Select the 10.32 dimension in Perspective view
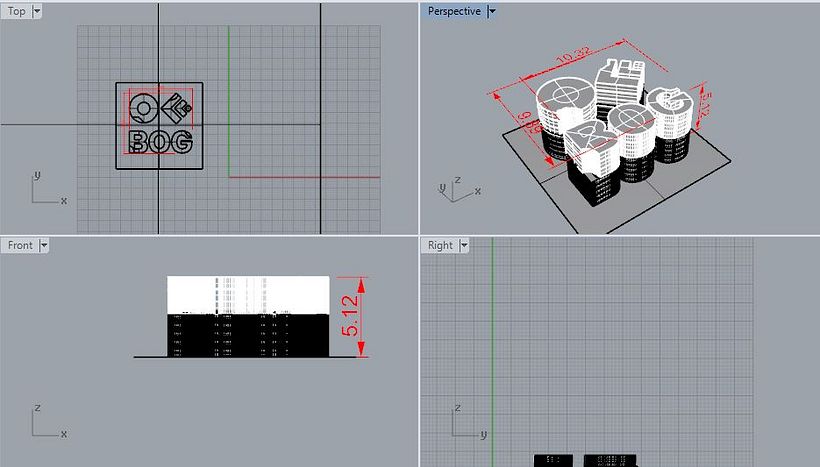 point(576,63)
